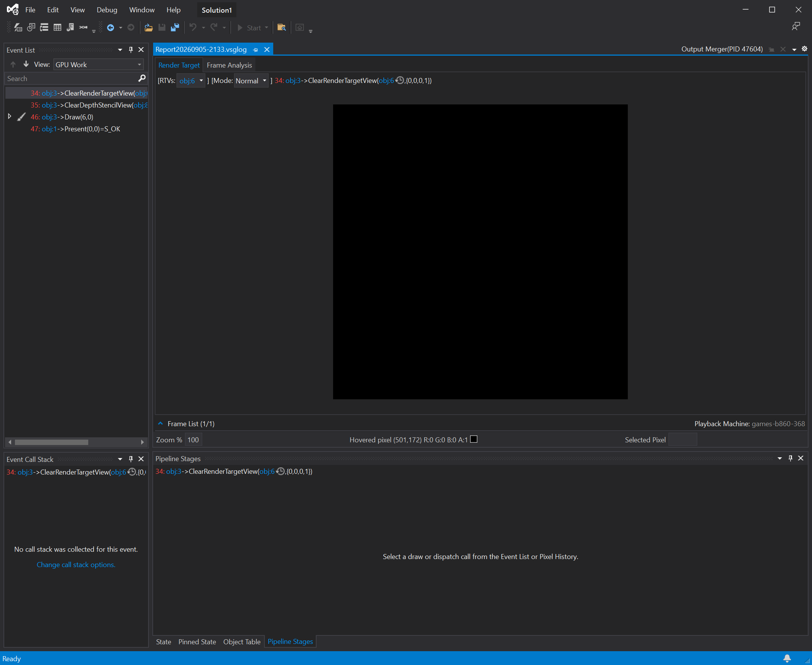This screenshot has width=812, height=665.
Task: Click the feedback person icon
Action: pyautogui.click(x=796, y=26)
